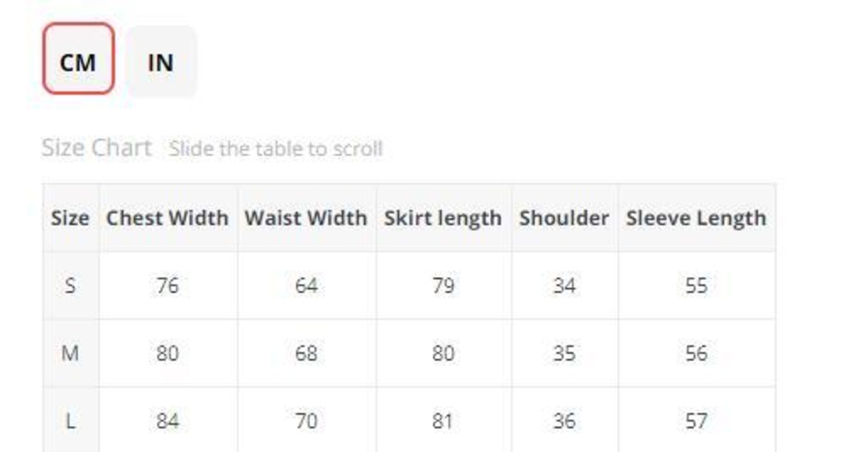Screen dimensions: 868x452
Task: Click the Skirt length column header
Action: tap(443, 218)
